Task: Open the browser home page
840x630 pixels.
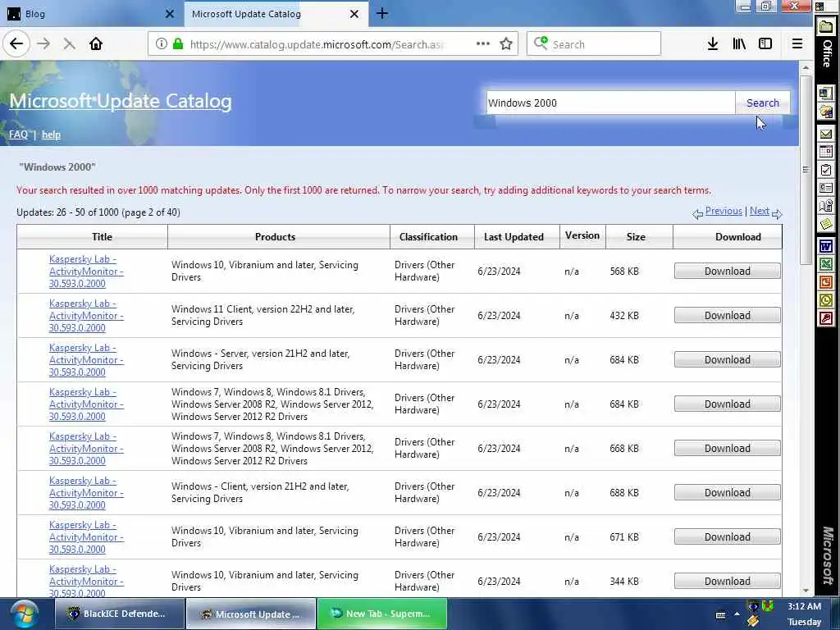Action: (96, 44)
